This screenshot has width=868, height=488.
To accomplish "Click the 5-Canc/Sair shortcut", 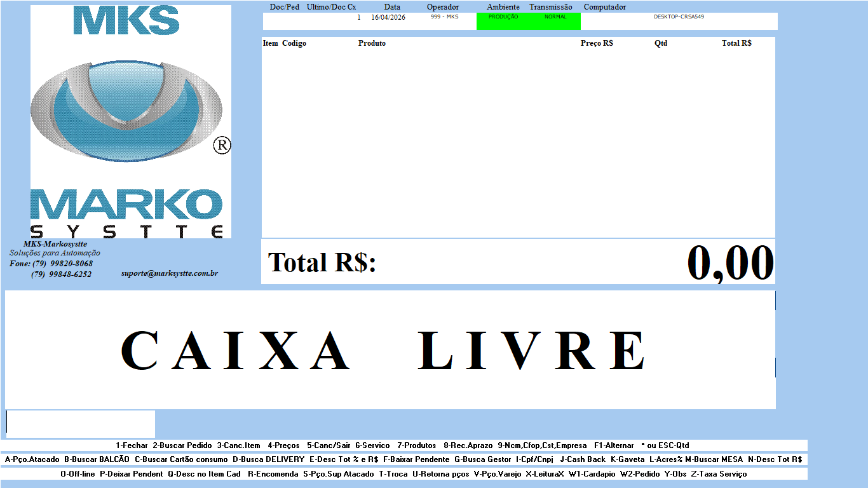I will 329,445.
